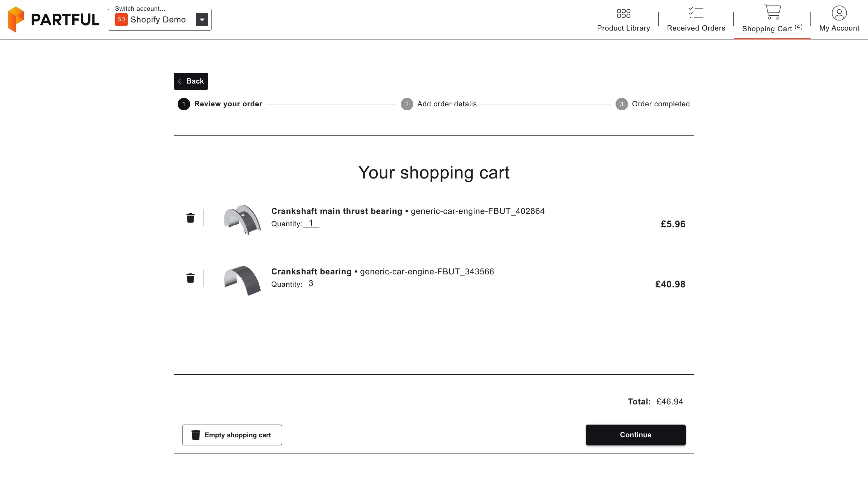Remove Crankshaft bearing item via trash icon
The height and width of the screenshot is (487, 868).
tap(190, 278)
